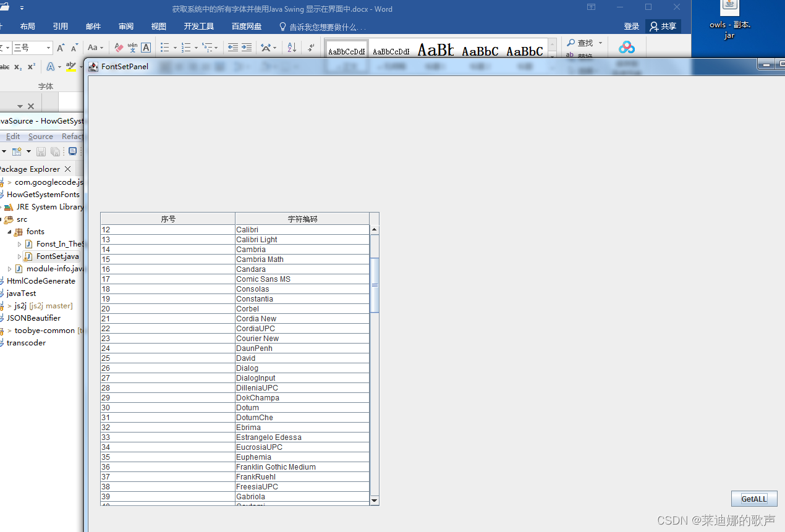Click Eclipse Save toolbar icon
Image resolution: width=785 pixels, height=532 pixels.
pyautogui.click(x=41, y=151)
